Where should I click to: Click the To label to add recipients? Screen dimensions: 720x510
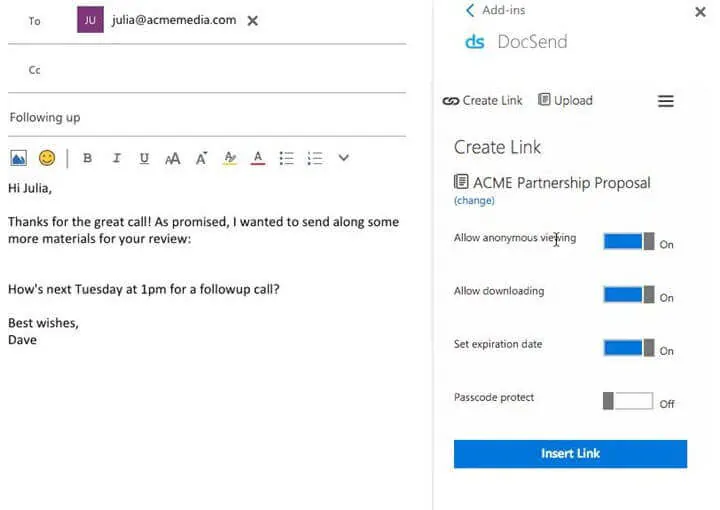pos(34,21)
